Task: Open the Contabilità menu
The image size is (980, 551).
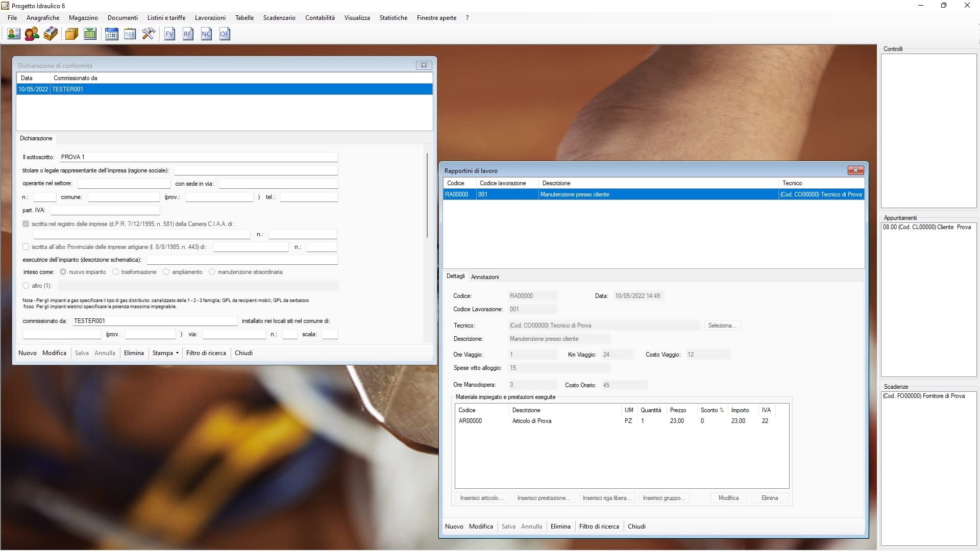Action: tap(320, 18)
